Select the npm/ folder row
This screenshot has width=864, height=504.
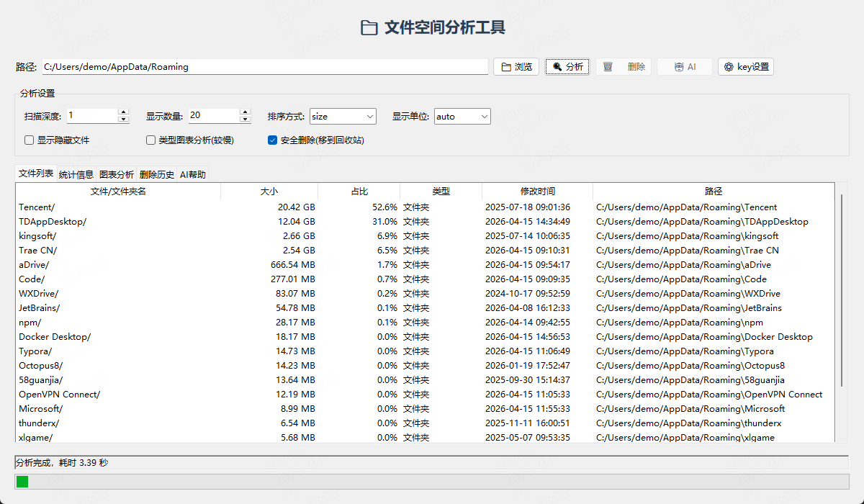[x=426, y=323]
